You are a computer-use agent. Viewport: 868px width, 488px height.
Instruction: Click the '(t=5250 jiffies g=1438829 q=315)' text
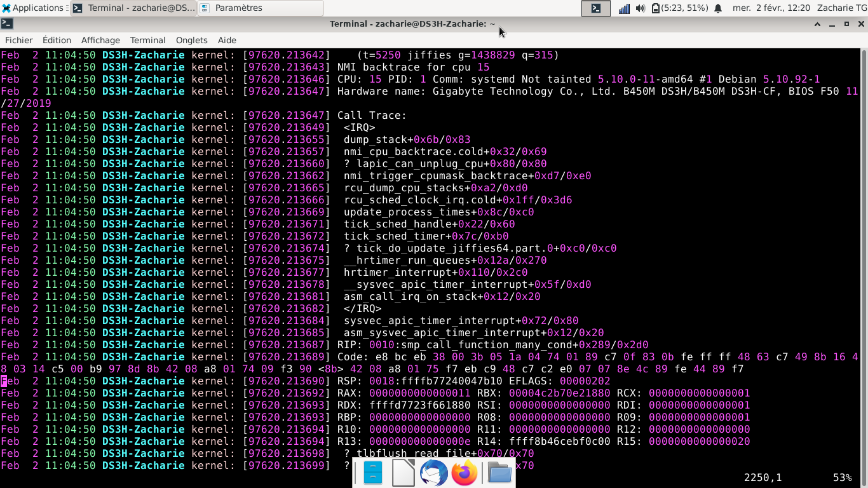[x=458, y=55]
